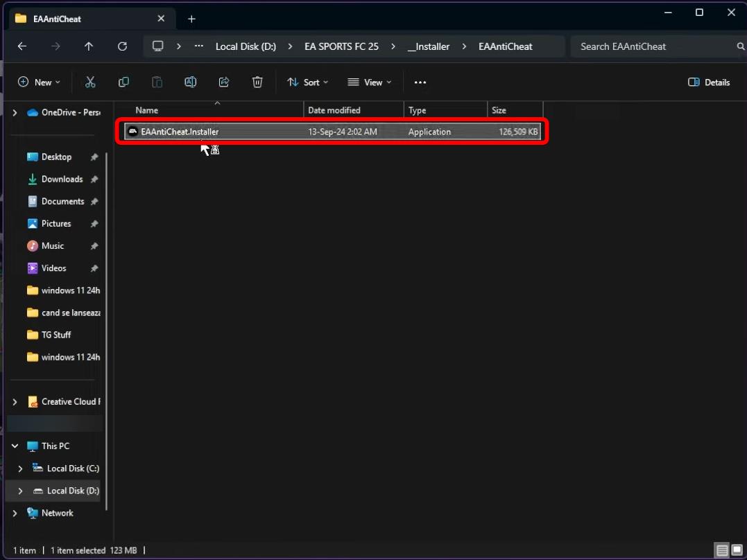747x560 pixels.
Task: Click the Share icon in toolbar
Action: pyautogui.click(x=224, y=82)
